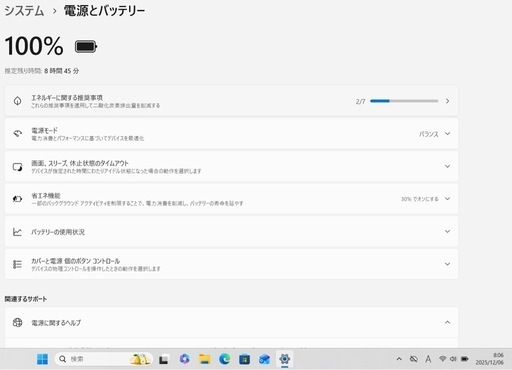Open the Windows Start menu

point(42,359)
